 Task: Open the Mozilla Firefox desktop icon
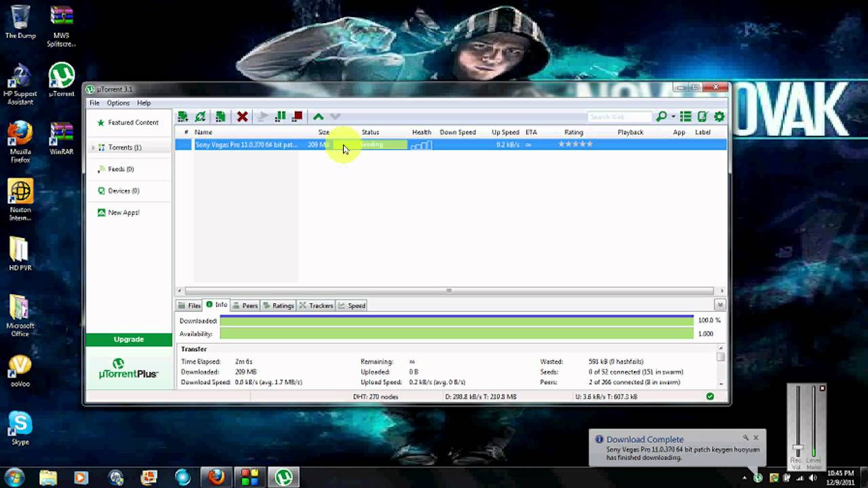20,142
